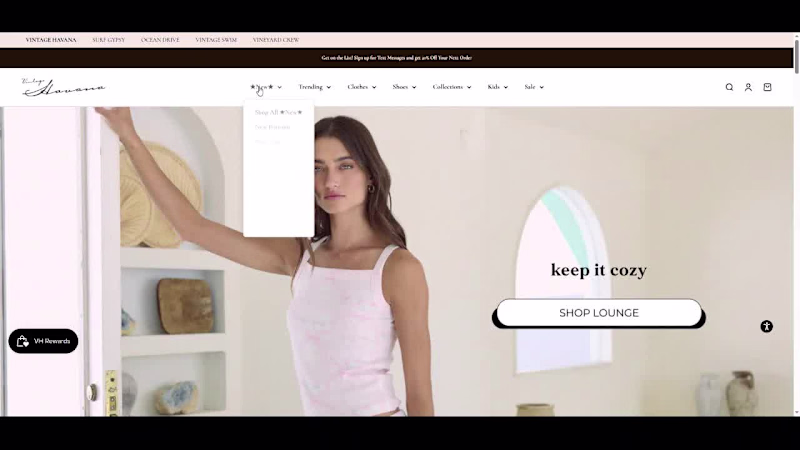Click the page vertical scrollbar thumb

coord(796,55)
